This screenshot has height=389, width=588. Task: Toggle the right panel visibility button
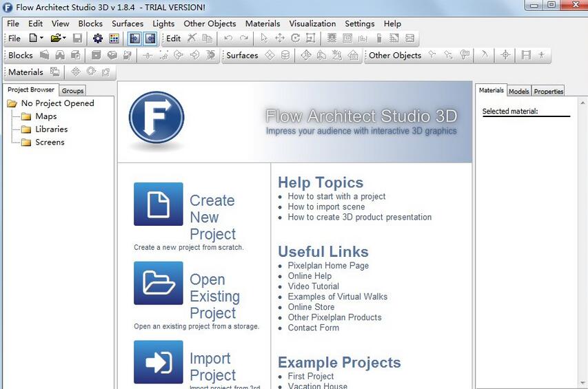(150, 38)
